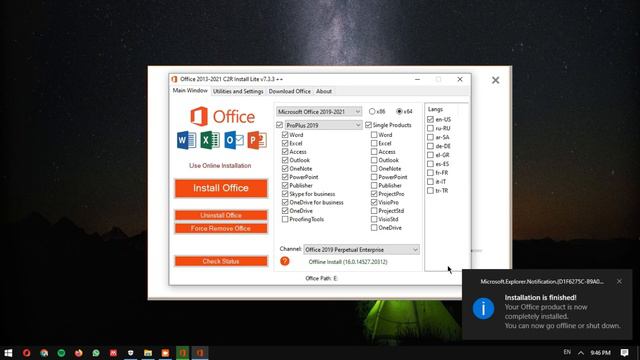640x360 pixels.
Task: Enable the de-DE language
Action: coord(430,146)
